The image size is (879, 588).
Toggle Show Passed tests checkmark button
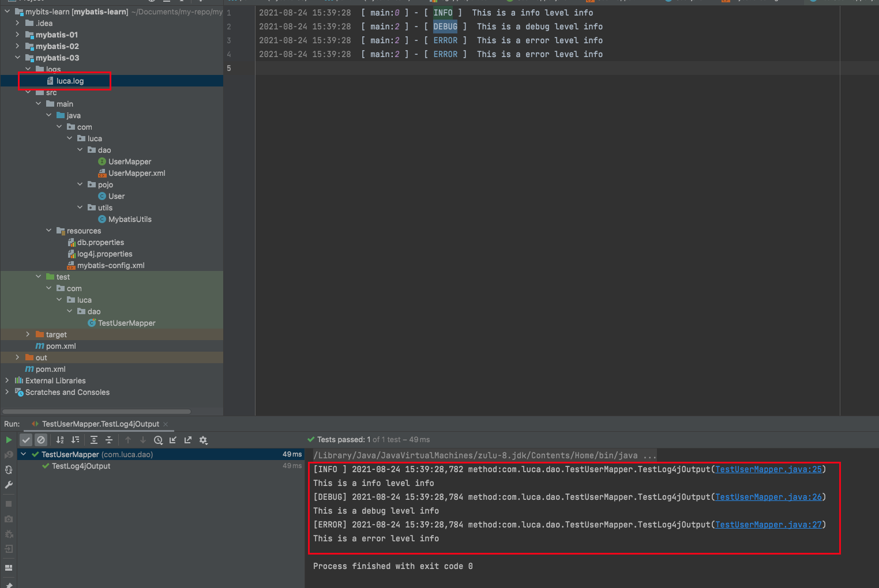(26, 440)
